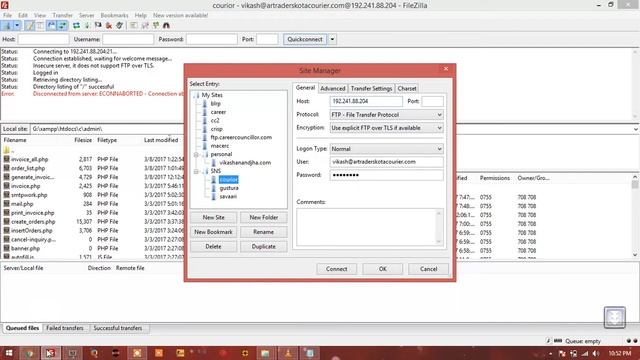Click the remote file list vertical scrollbar
Screen dimensions: 640x360
635,216
